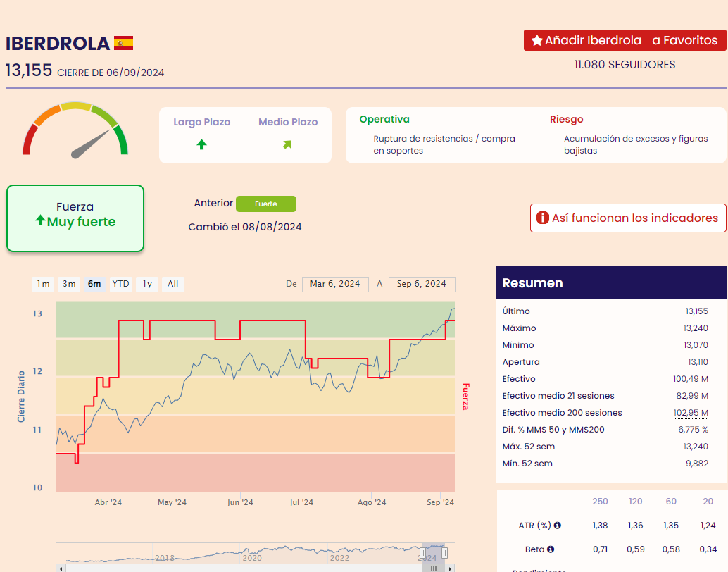Screen dimensions: 728x572
Task: Click the Beta 20 value 0,34
Action: point(708,549)
